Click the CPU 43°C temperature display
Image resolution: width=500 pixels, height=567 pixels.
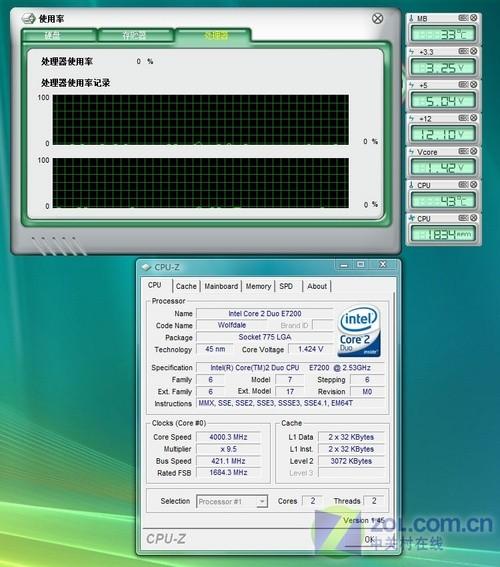(x=443, y=201)
